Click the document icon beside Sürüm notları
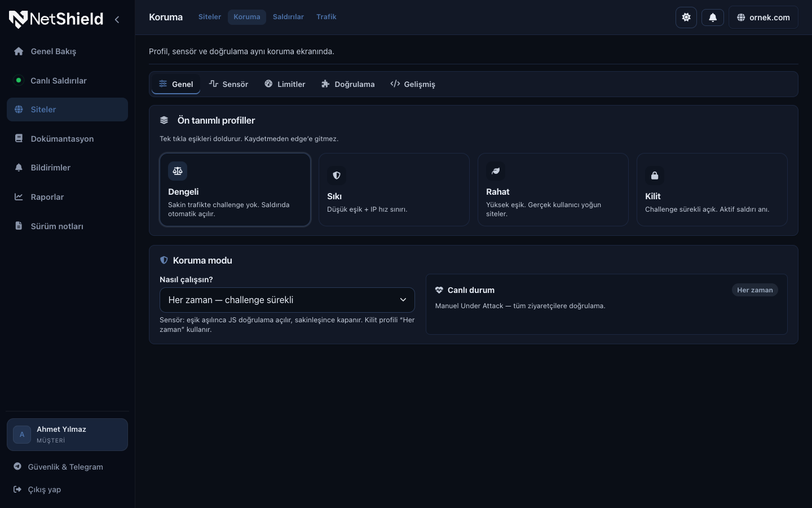This screenshot has height=508, width=812. coord(19,226)
